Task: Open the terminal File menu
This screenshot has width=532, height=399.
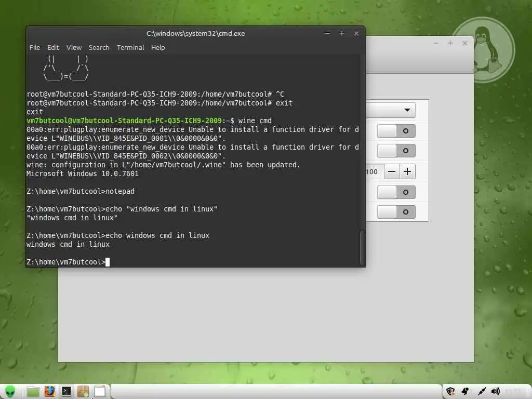Action: pyautogui.click(x=35, y=47)
